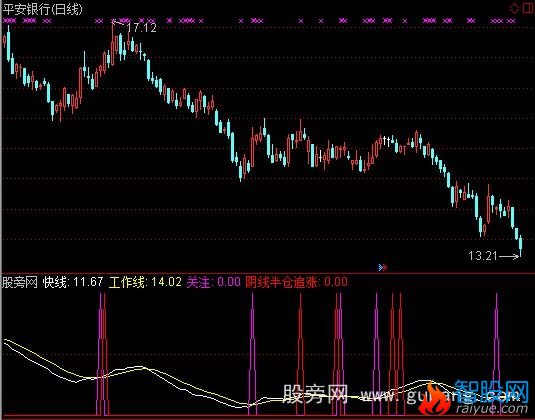This screenshot has width=535, height=420.
Task: Click the 股旁网 indicator name label
Action: tap(19, 282)
